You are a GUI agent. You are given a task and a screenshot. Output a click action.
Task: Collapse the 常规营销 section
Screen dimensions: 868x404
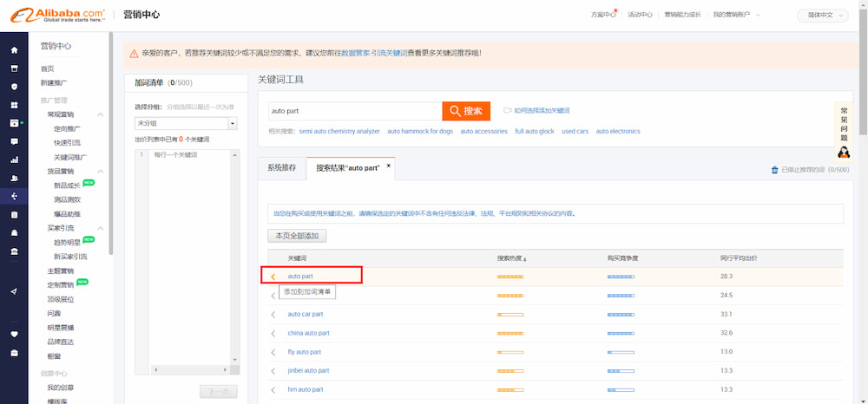coord(101,114)
